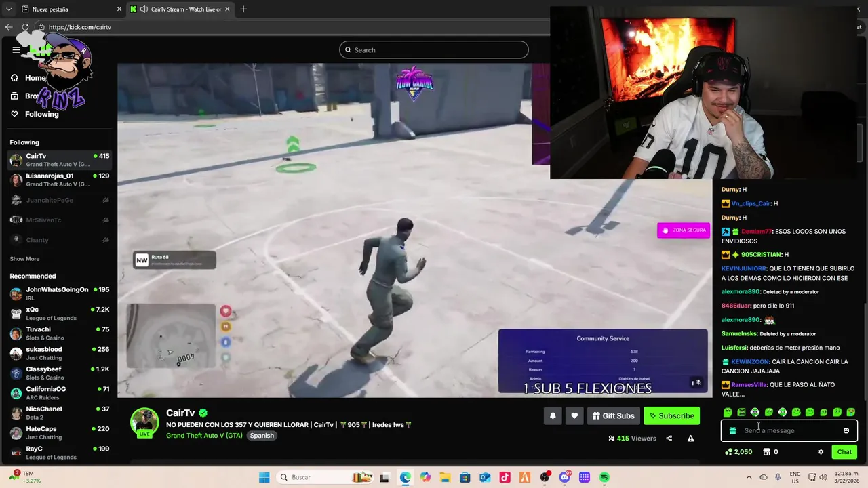Open the emoji picker in chat box

[846, 430]
